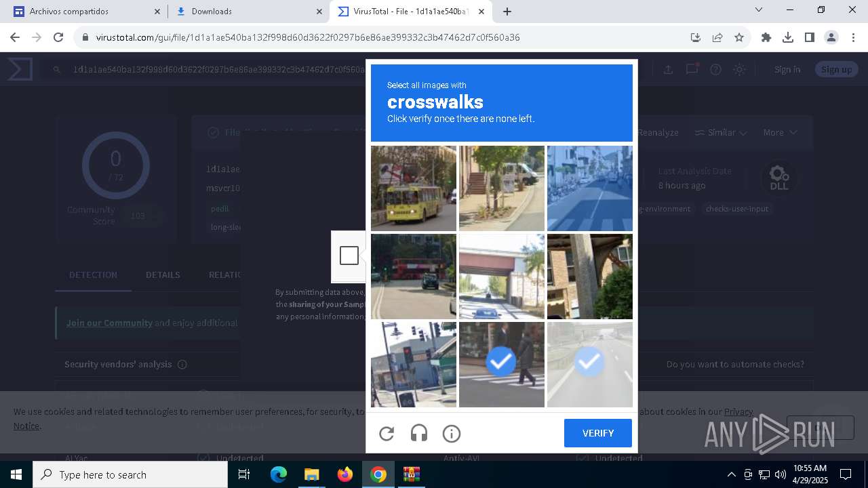The width and height of the screenshot is (868, 488).
Task: Open the DETAILS tab
Action: (163, 274)
